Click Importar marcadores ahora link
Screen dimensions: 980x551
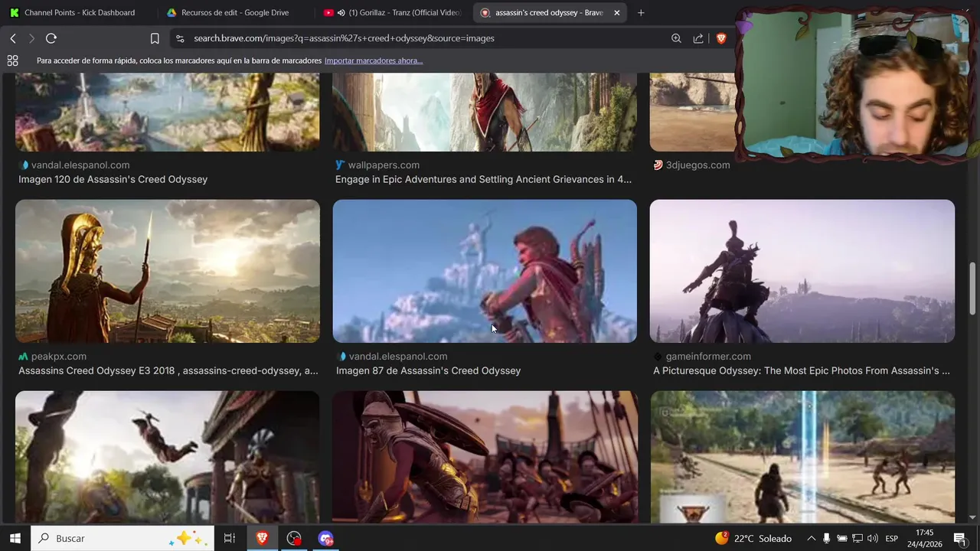374,60
